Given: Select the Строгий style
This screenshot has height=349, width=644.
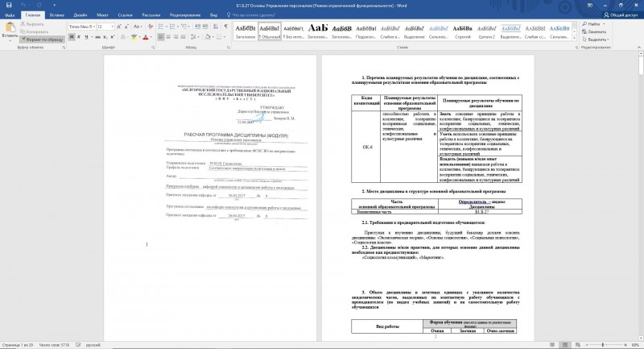Looking at the screenshot, I should click(x=462, y=31).
